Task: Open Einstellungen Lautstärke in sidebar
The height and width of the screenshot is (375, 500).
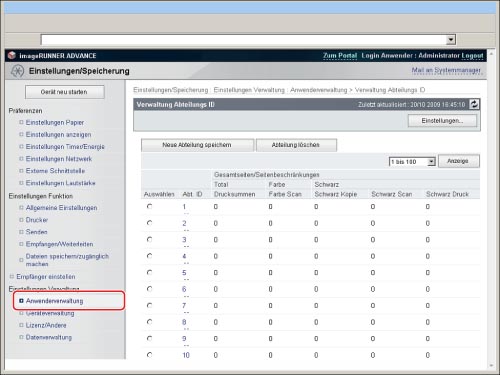Action: tap(60, 183)
